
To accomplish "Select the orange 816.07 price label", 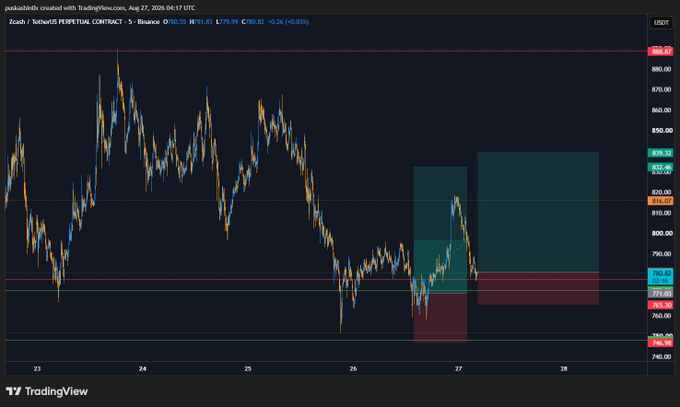I will [x=660, y=201].
